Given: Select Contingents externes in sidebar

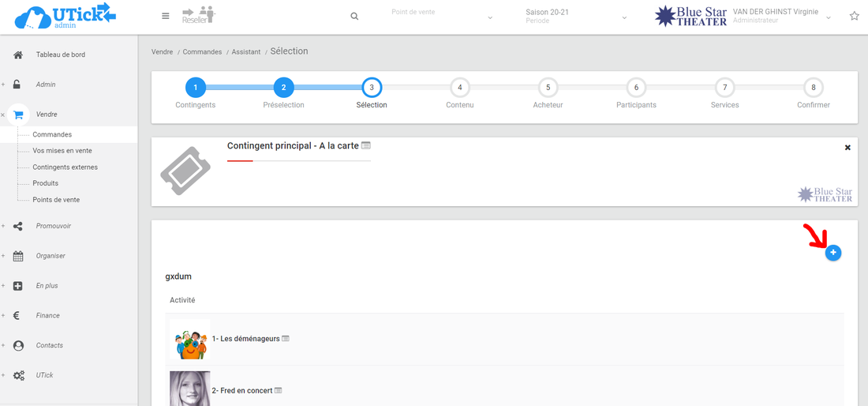Looking at the screenshot, I should tap(65, 167).
